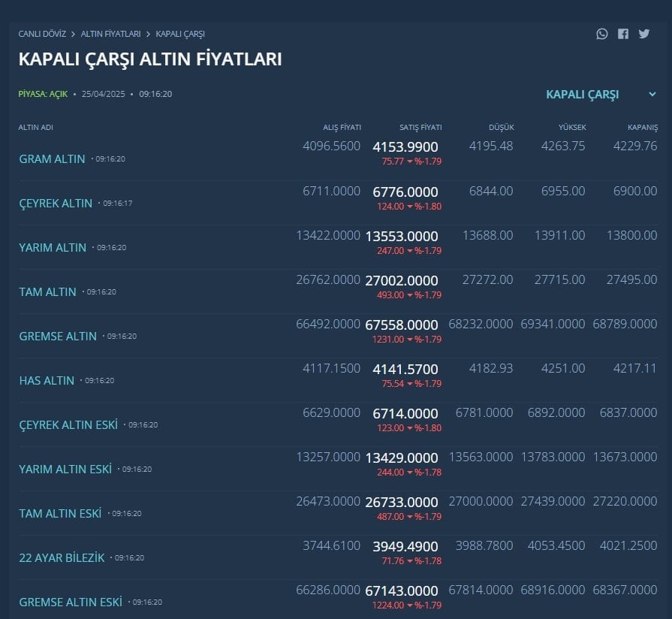Click Çeyrek Altın buying price 6711.0000
This screenshot has height=619, width=672.
(331, 192)
